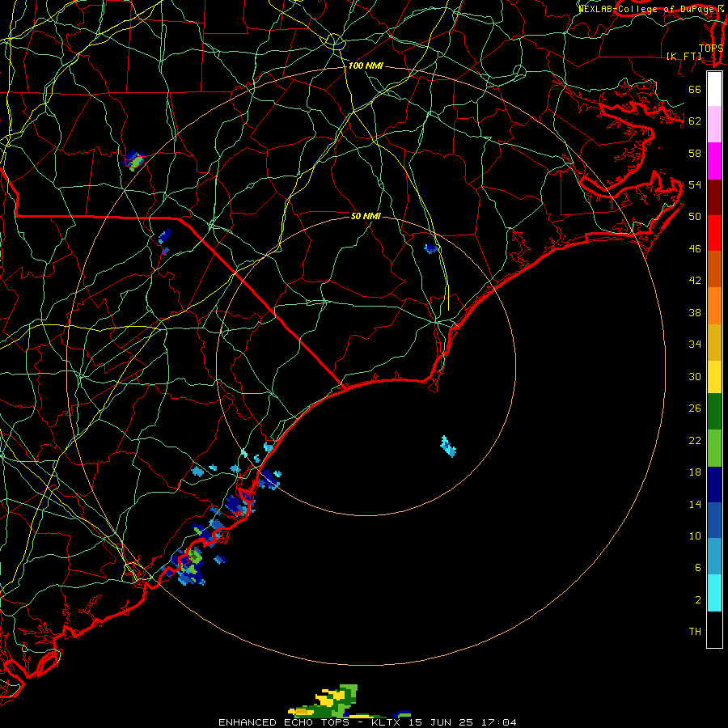Select the gold legend swatch
The image size is (728, 728).
click(x=714, y=342)
